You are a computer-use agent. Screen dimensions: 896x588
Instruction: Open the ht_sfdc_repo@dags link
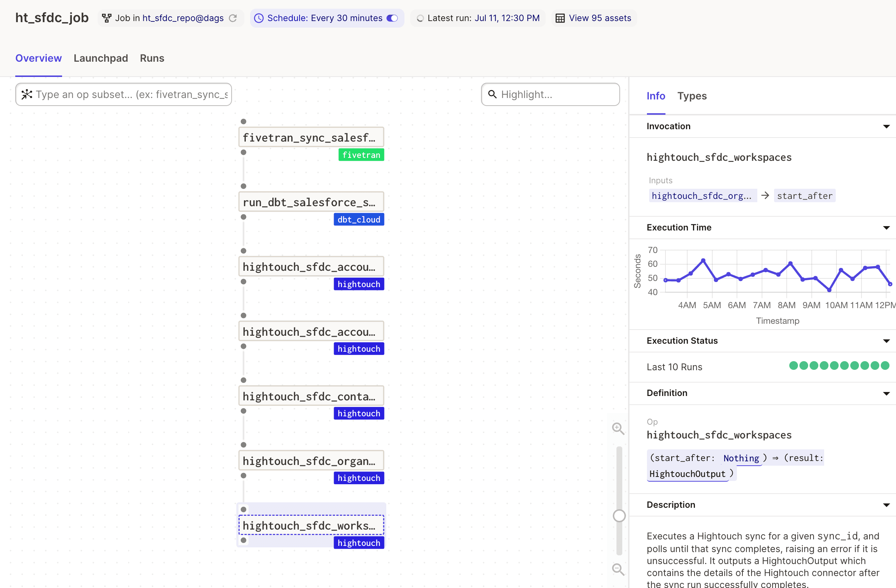pos(183,18)
